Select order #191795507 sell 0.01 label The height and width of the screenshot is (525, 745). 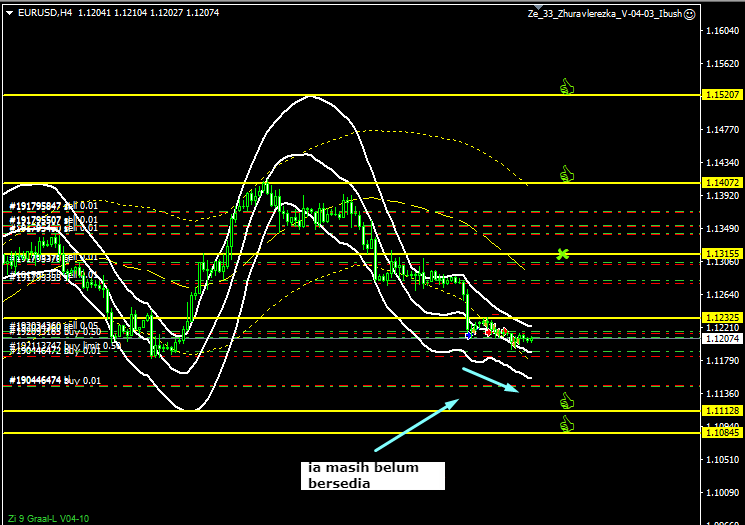point(53,220)
